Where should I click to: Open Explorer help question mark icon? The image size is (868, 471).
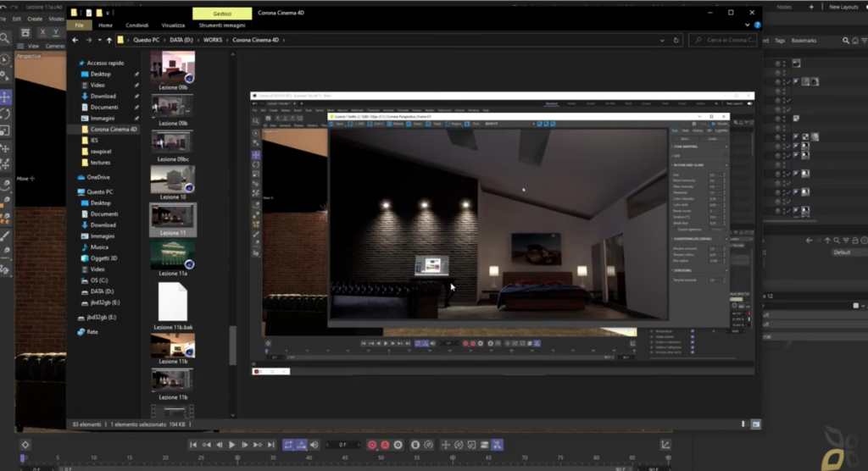757,25
